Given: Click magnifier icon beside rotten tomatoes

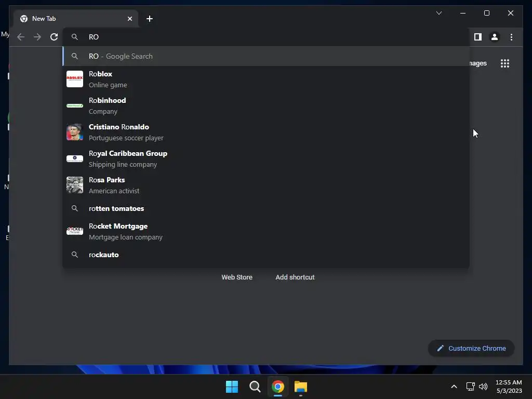Looking at the screenshot, I should pos(75,208).
